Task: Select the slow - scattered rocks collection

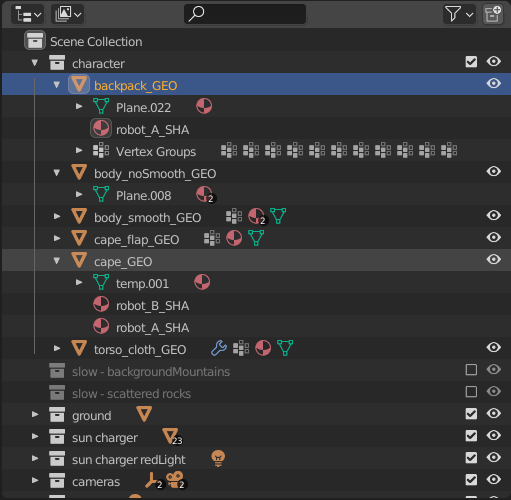Action: pyautogui.click(x=131, y=394)
